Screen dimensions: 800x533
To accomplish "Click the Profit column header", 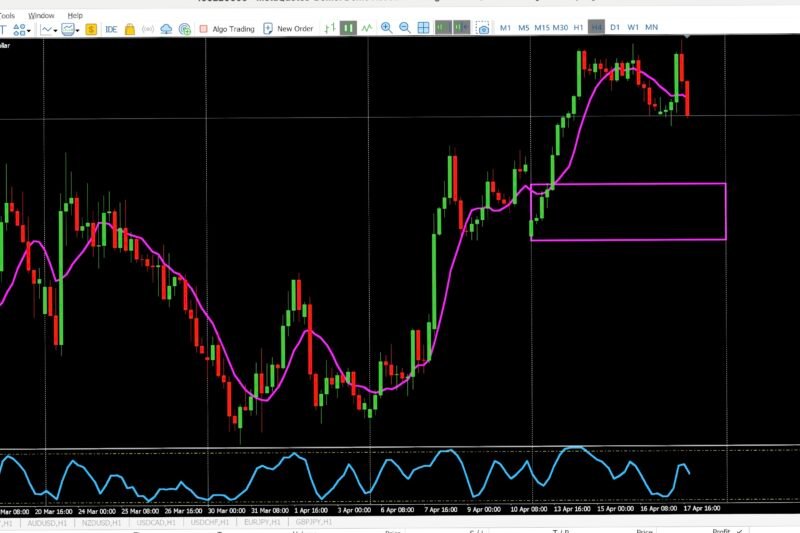I will coord(721,531).
